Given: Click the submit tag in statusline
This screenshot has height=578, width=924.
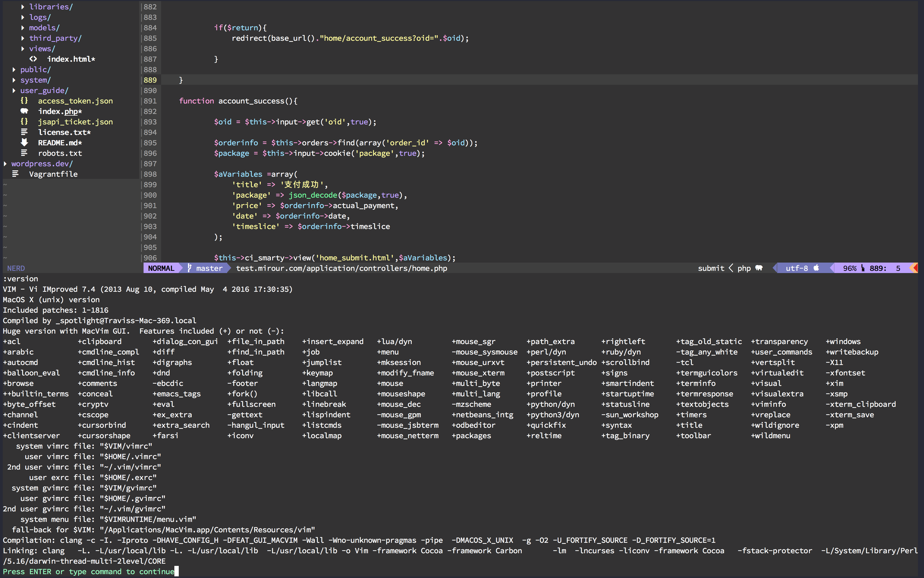Looking at the screenshot, I should pos(711,268).
